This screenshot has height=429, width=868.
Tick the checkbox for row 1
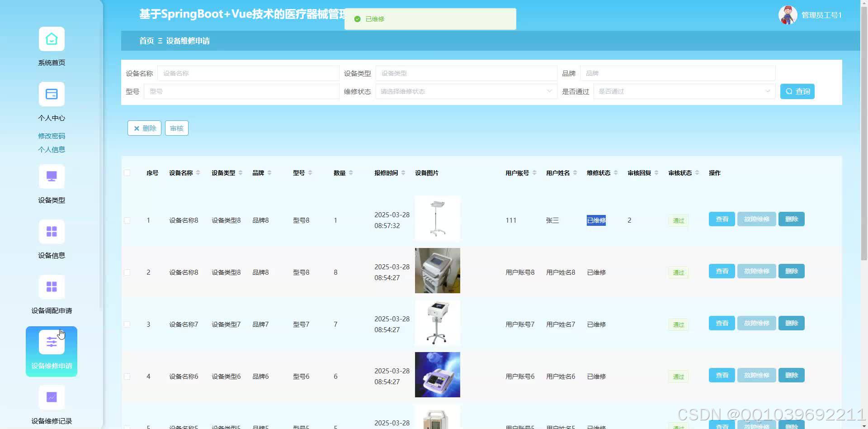point(127,220)
